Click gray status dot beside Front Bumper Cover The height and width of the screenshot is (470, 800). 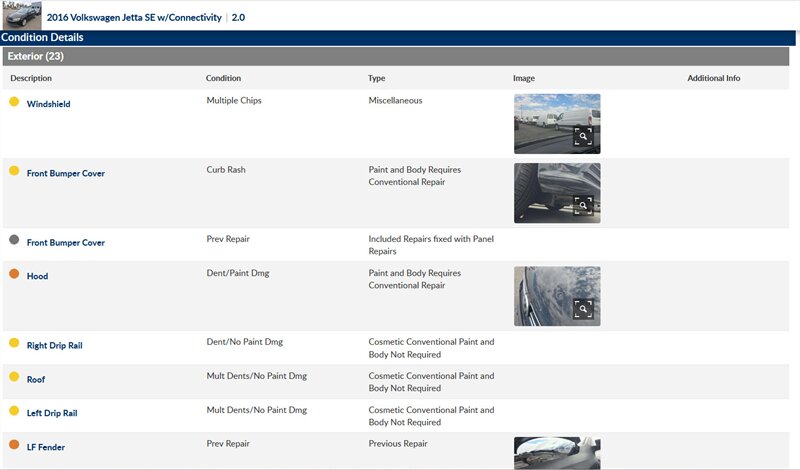14,240
